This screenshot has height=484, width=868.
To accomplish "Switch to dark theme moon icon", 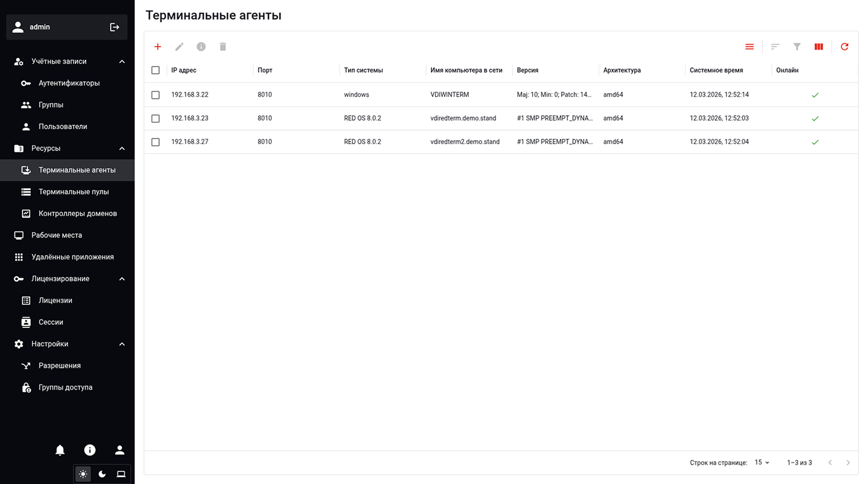I will tap(102, 474).
